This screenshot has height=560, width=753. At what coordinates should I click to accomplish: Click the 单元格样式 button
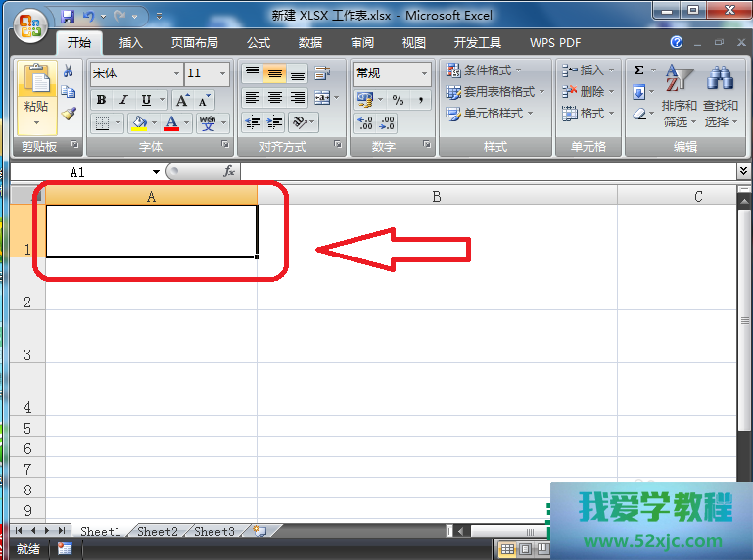490,114
